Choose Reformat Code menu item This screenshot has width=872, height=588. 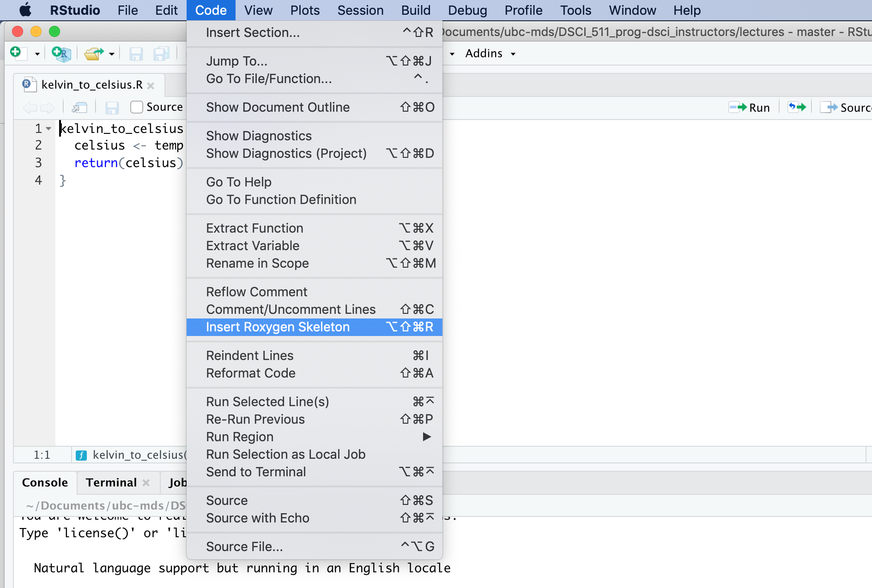point(315,373)
